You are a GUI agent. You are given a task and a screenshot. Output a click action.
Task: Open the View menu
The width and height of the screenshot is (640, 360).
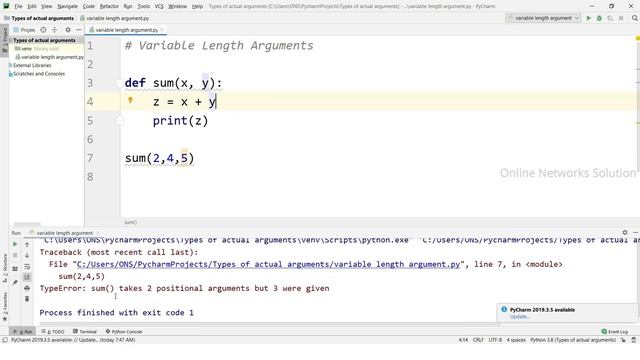point(47,6)
